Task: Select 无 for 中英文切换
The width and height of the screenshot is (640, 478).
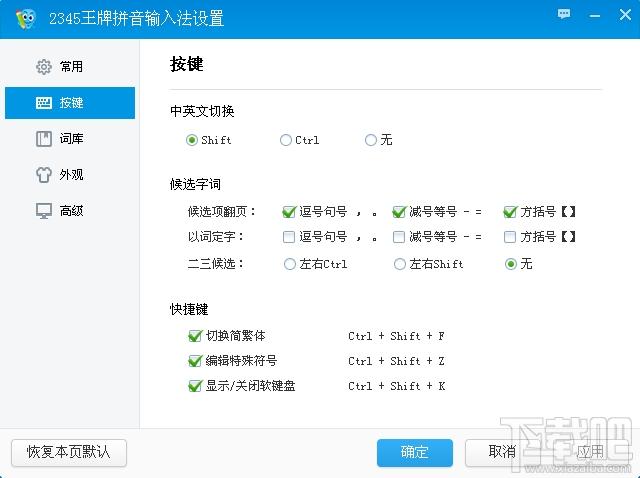Action: [371, 140]
